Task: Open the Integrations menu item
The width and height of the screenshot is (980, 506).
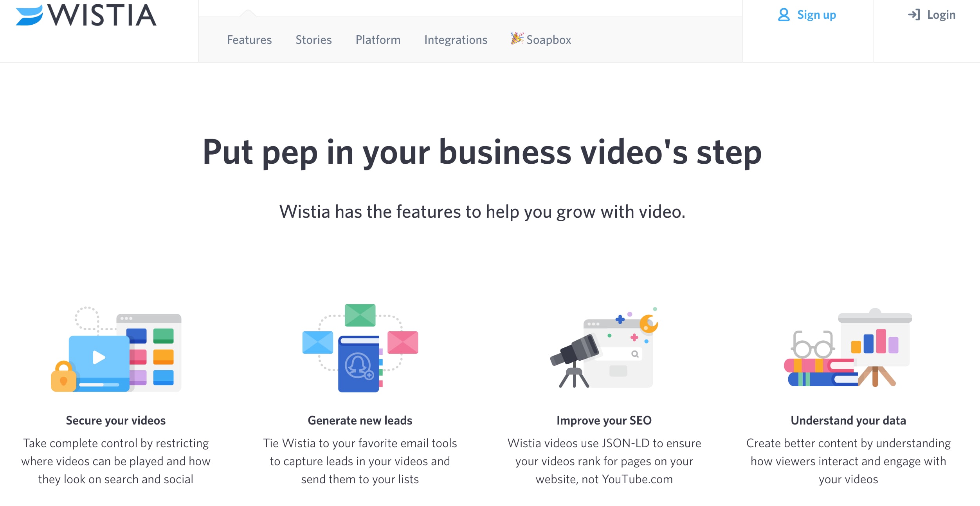Action: (x=456, y=40)
